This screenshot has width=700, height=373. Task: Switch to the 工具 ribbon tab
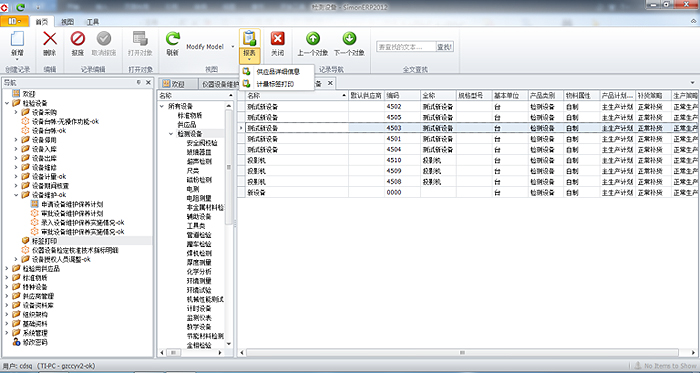pyautogui.click(x=93, y=22)
